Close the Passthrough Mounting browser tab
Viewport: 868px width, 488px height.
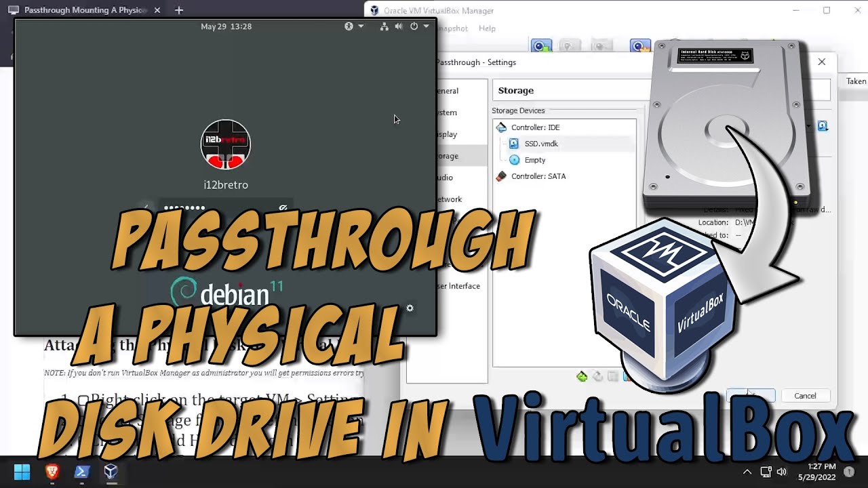(157, 10)
